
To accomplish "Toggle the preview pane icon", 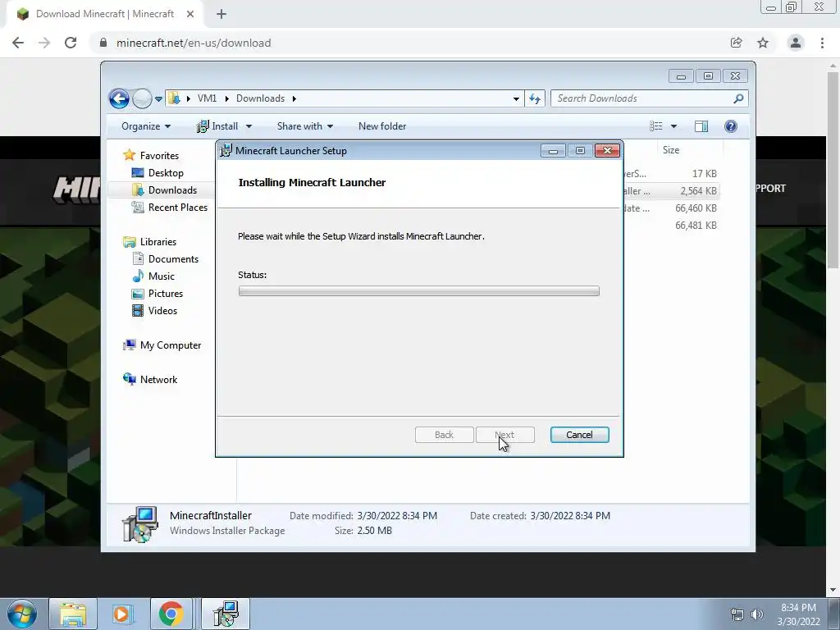I will pyautogui.click(x=701, y=126).
